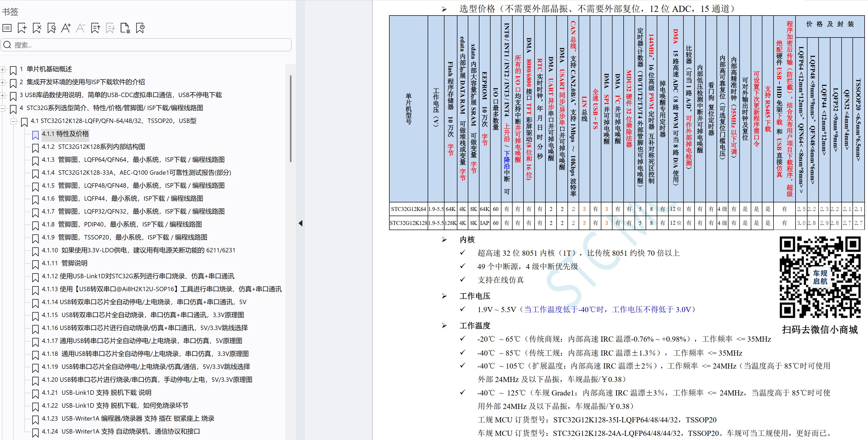Collapse the bookmarks sidebar with the arrow
This screenshot has width=868, height=440.
pyautogui.click(x=300, y=223)
